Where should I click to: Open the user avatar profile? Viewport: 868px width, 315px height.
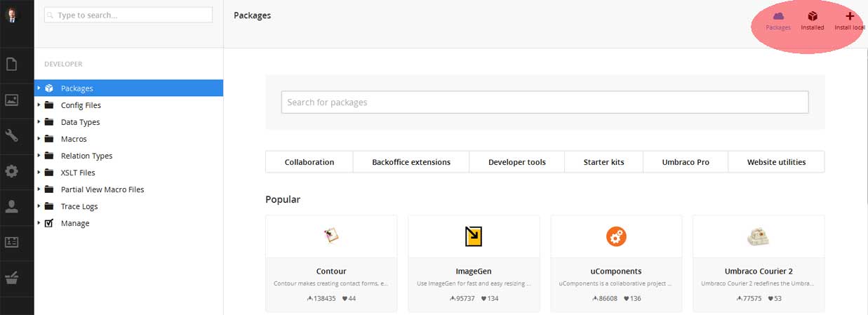(x=11, y=15)
